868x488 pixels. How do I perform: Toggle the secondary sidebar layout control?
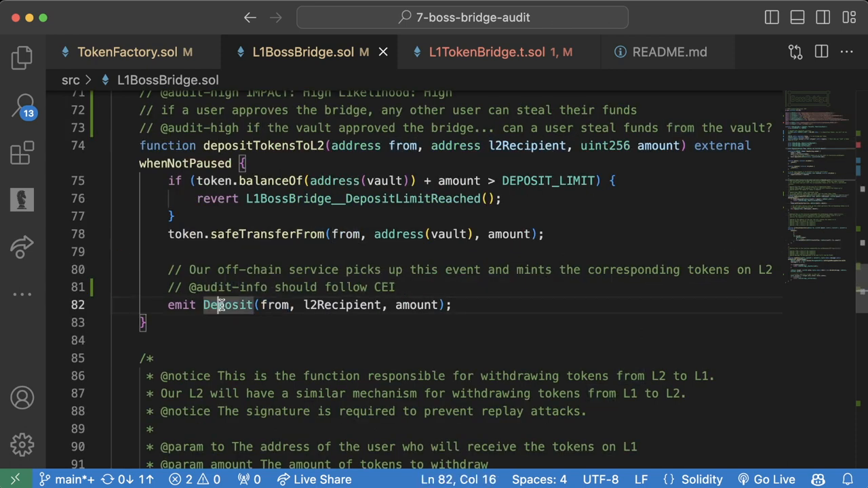[x=823, y=18]
